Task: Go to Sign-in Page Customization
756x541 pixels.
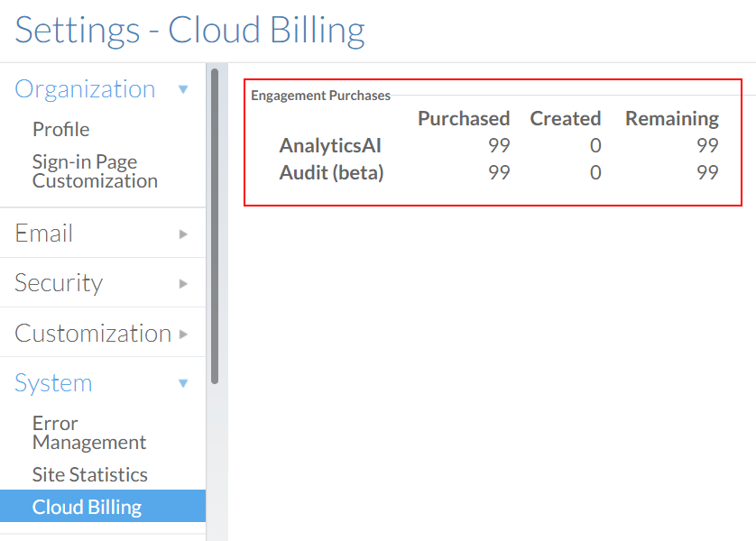Action: pos(95,171)
